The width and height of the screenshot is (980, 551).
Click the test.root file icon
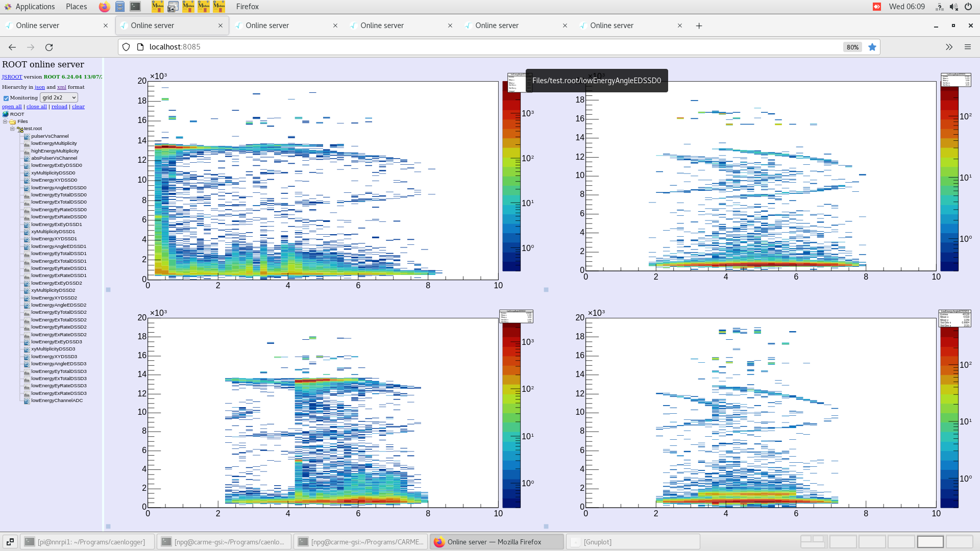[20, 129]
